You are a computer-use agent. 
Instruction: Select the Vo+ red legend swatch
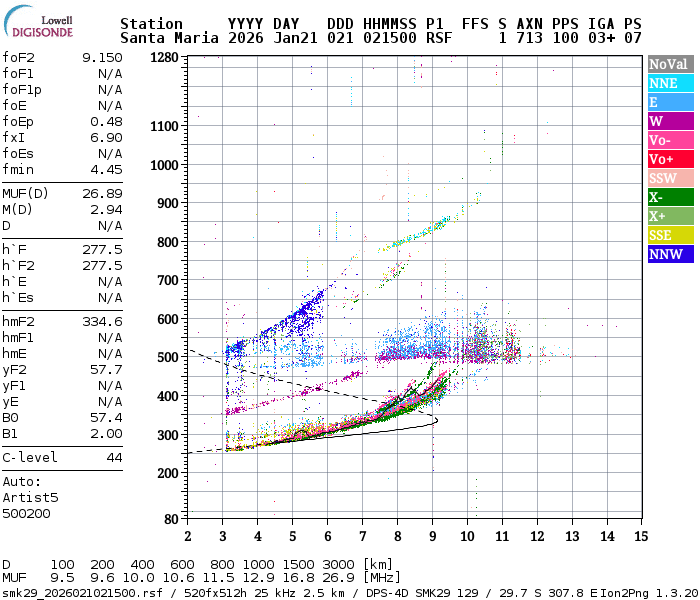coord(671,159)
